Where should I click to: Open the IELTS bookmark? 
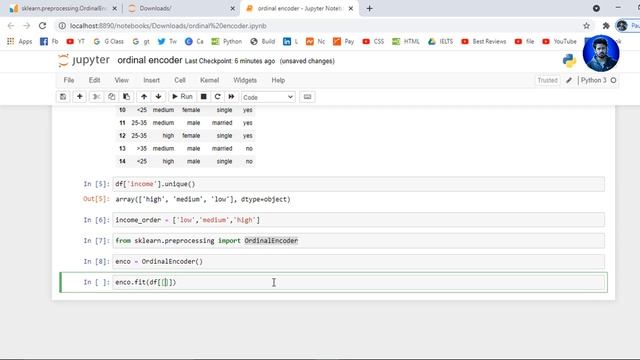coord(440,41)
